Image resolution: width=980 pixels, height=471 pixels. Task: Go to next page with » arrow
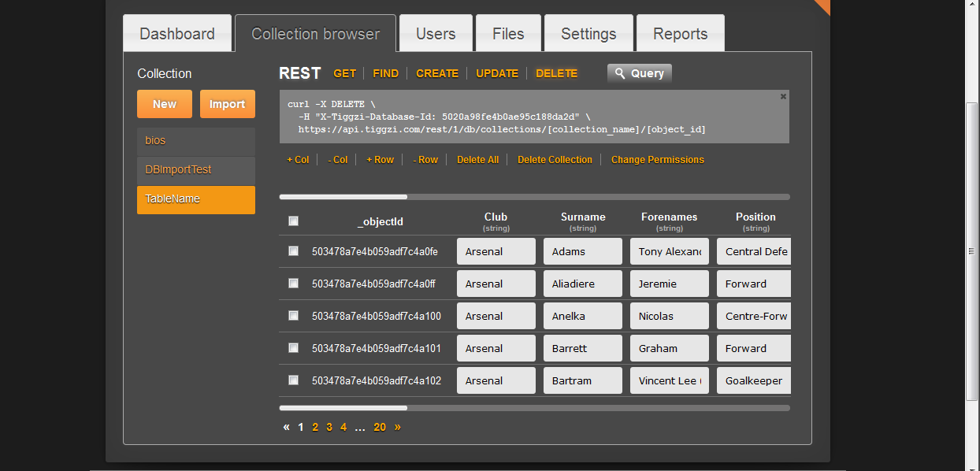coord(397,427)
